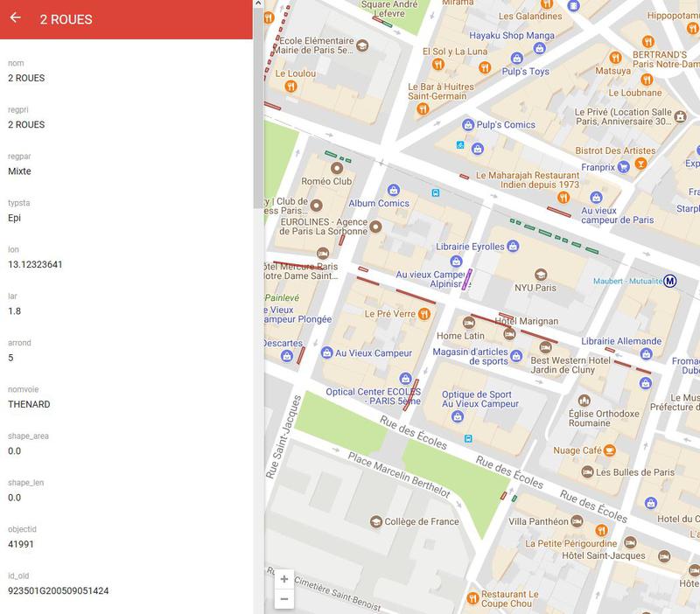Click the Villa Panthéon hotel icon

pyautogui.click(x=577, y=521)
